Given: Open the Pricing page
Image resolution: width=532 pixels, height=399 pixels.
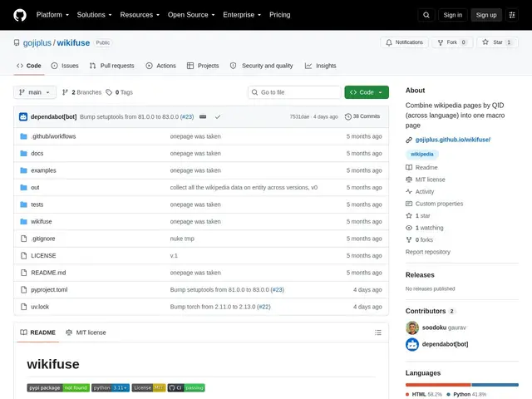Looking at the screenshot, I should [280, 15].
